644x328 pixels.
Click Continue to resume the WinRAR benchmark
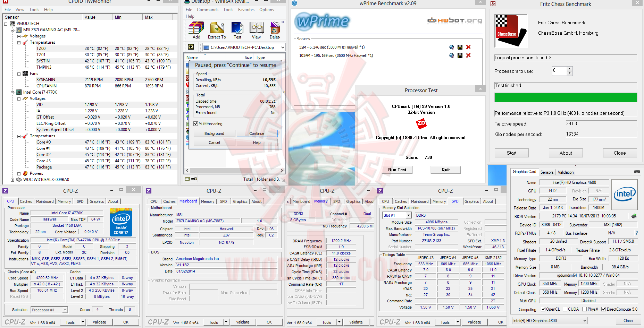[x=257, y=133]
